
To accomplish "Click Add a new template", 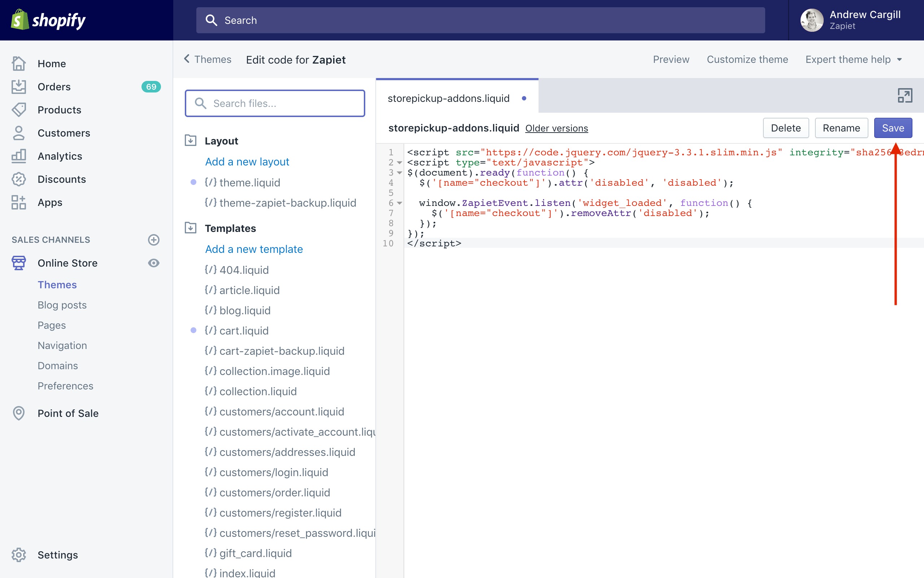I will click(254, 249).
